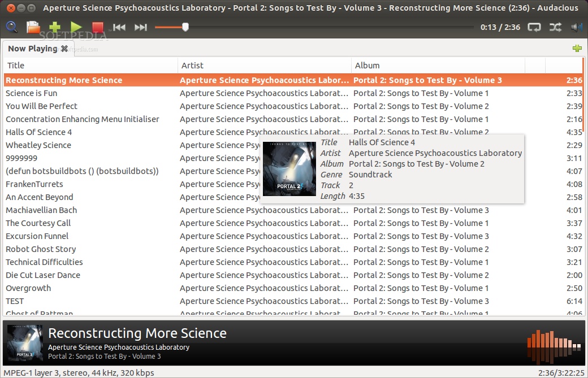This screenshot has height=378, width=588.
Task: Select the song Science is Fun
Action: pos(32,93)
